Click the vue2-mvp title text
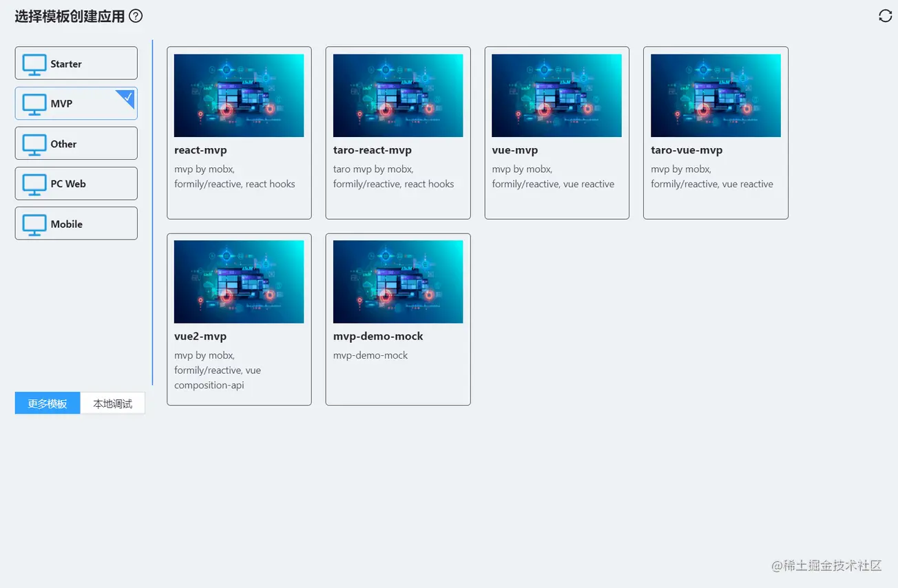 coord(200,336)
